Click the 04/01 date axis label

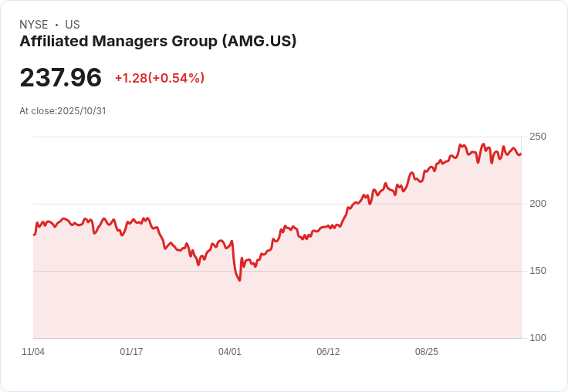[x=230, y=352]
